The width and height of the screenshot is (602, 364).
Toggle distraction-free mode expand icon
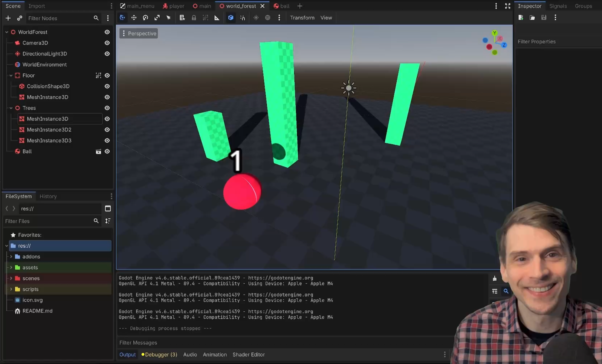pos(507,6)
